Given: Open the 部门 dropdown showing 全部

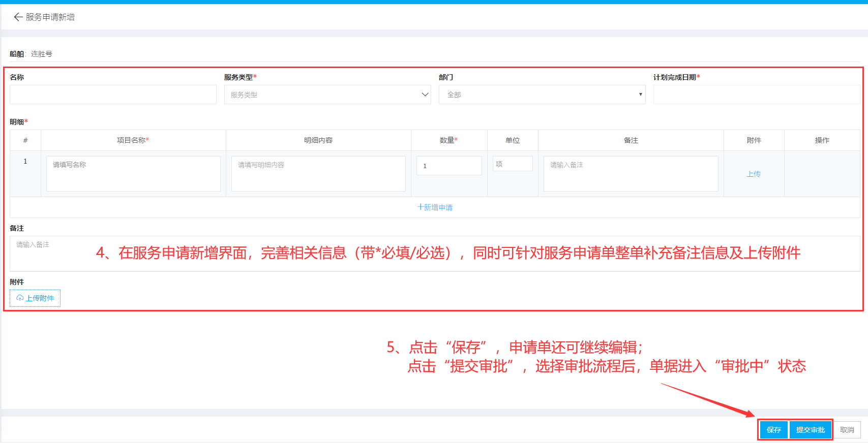Looking at the screenshot, I should point(542,94).
